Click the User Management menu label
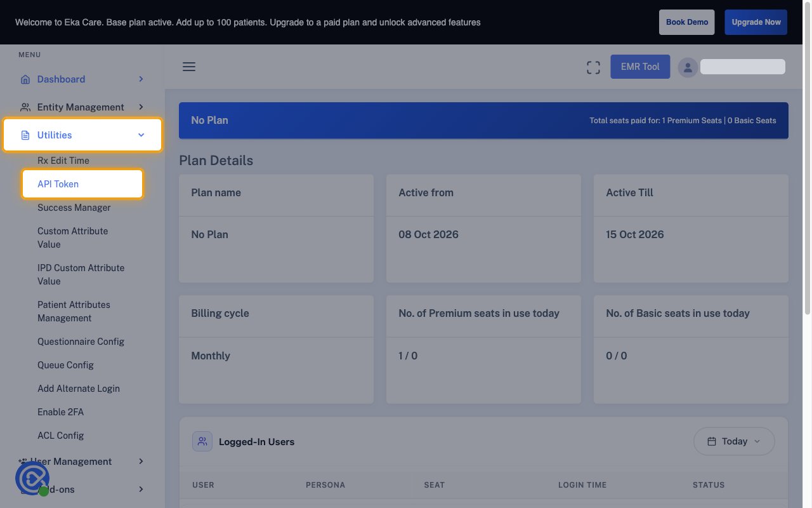This screenshot has width=812, height=508. 71,462
